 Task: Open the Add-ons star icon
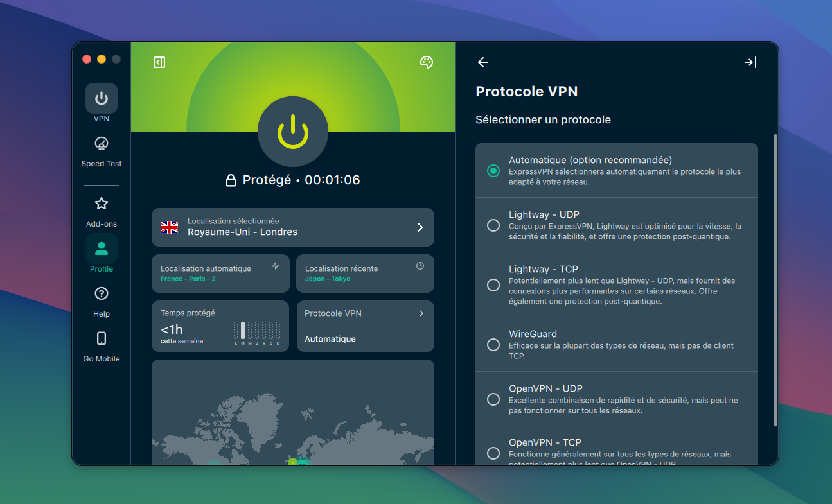(102, 204)
